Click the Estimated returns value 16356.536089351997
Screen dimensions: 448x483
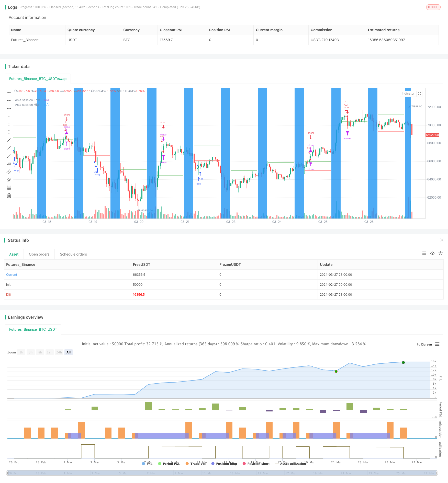coord(386,40)
